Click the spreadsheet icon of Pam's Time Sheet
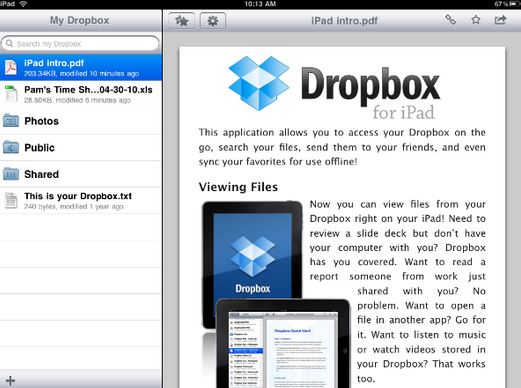The height and width of the screenshot is (388, 521). coord(11,94)
